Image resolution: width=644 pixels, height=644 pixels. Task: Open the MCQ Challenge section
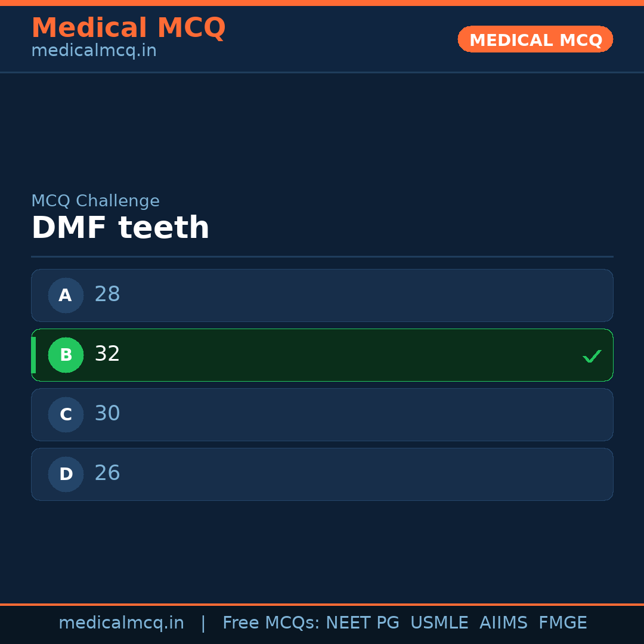pos(95,201)
